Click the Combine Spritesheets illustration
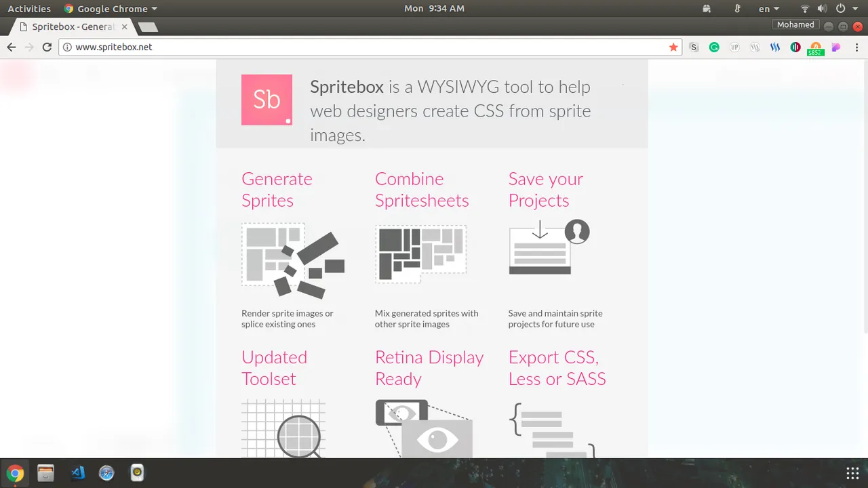Image resolution: width=868 pixels, height=488 pixels. [420, 254]
